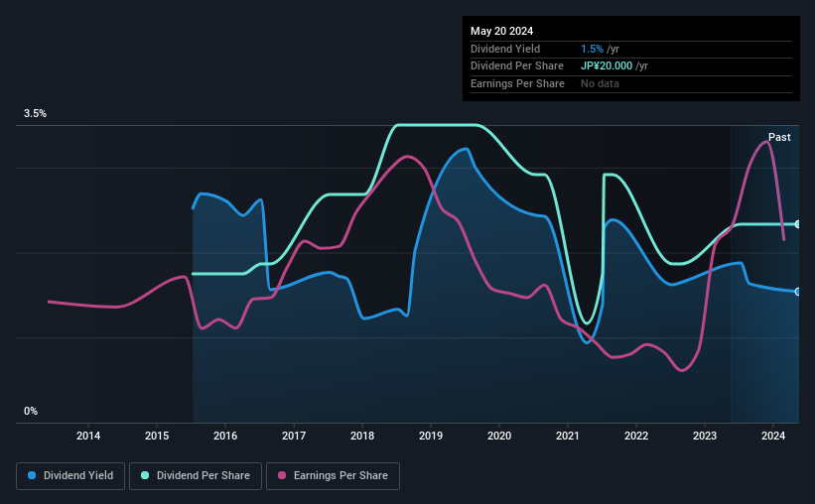Click the tooltip Dividend Per Share row label
Image resolution: width=815 pixels, height=504 pixels.
tap(516, 66)
